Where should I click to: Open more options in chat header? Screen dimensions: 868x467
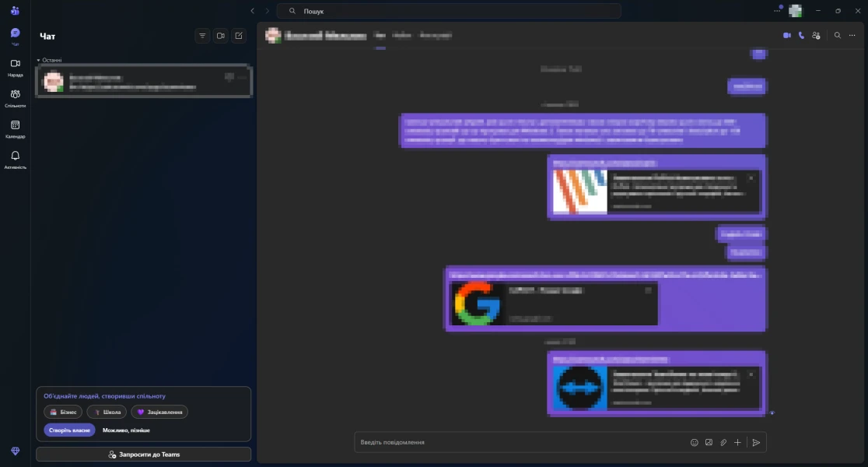point(853,35)
